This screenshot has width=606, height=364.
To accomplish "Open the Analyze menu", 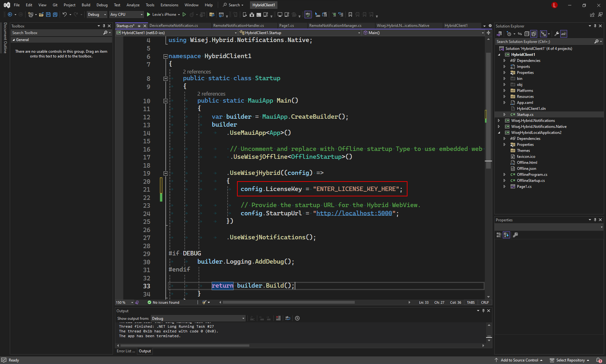I will 133,5.
